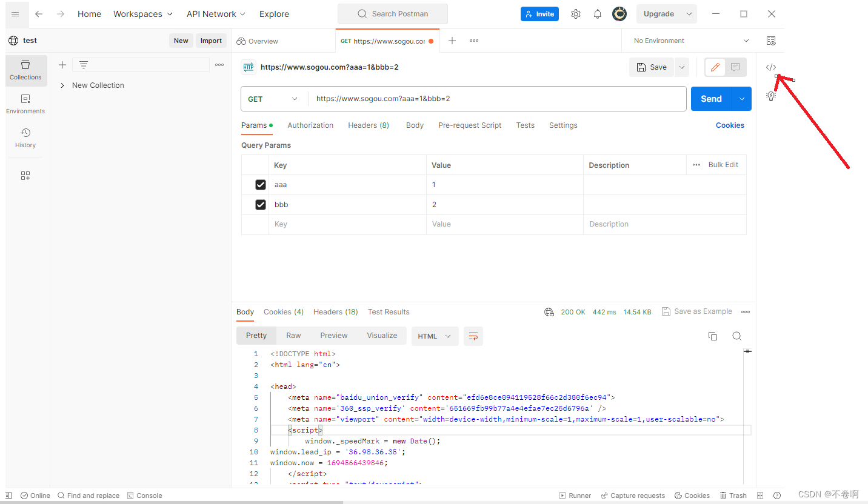Click the Search Postman field
The height and width of the screenshot is (504, 868).
[393, 14]
